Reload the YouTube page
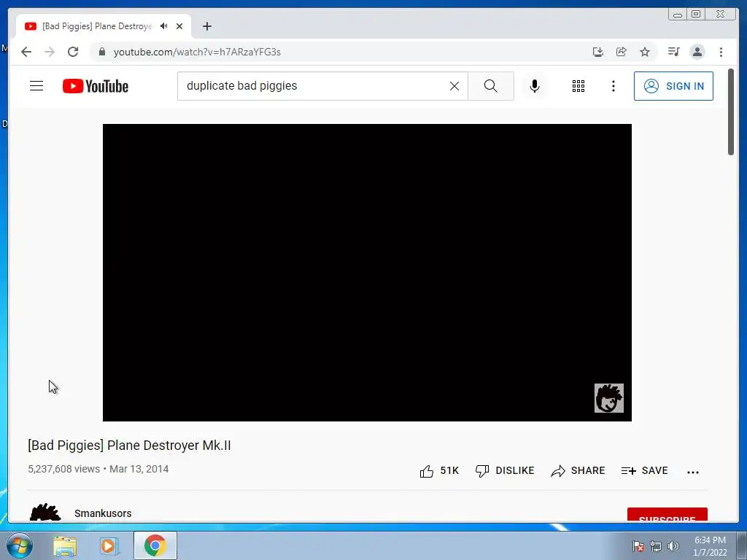The image size is (747, 560). [x=73, y=52]
